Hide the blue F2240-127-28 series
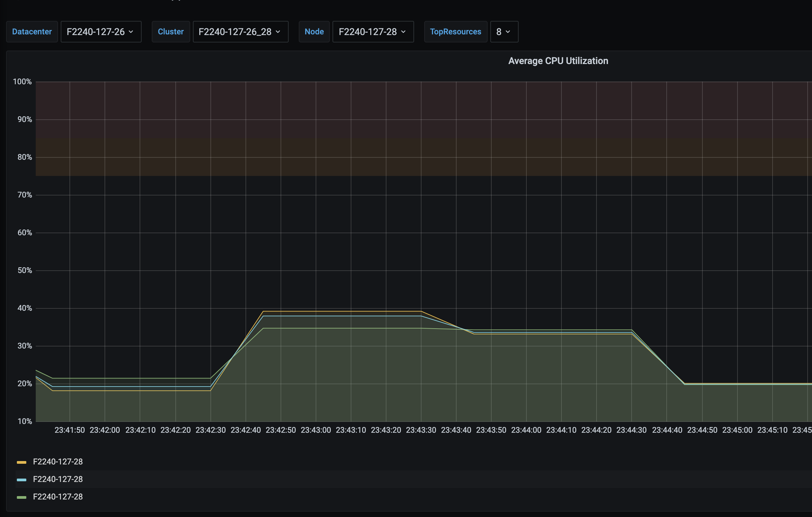 tap(58, 479)
